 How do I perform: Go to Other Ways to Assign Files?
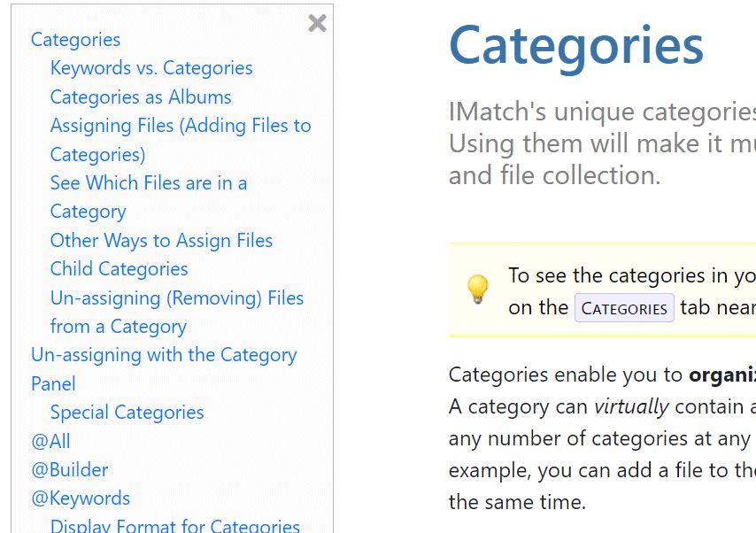tap(161, 240)
